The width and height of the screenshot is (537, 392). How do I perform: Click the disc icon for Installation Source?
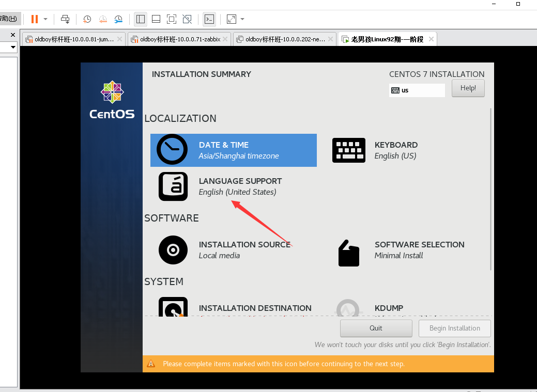tap(173, 250)
